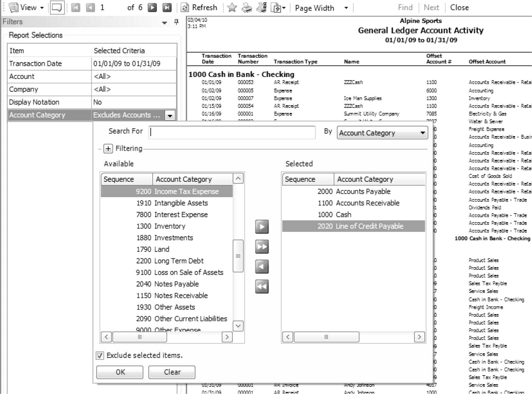Move selected item back to Available

click(262, 266)
